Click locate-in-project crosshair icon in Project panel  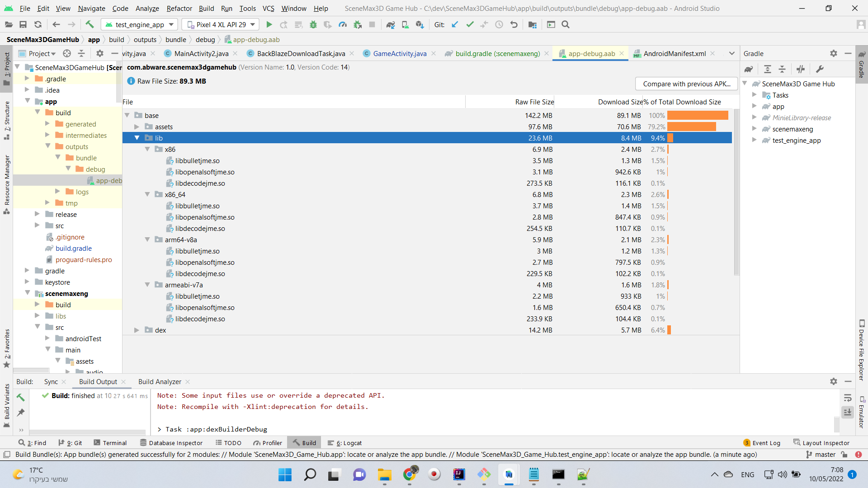pos(67,53)
